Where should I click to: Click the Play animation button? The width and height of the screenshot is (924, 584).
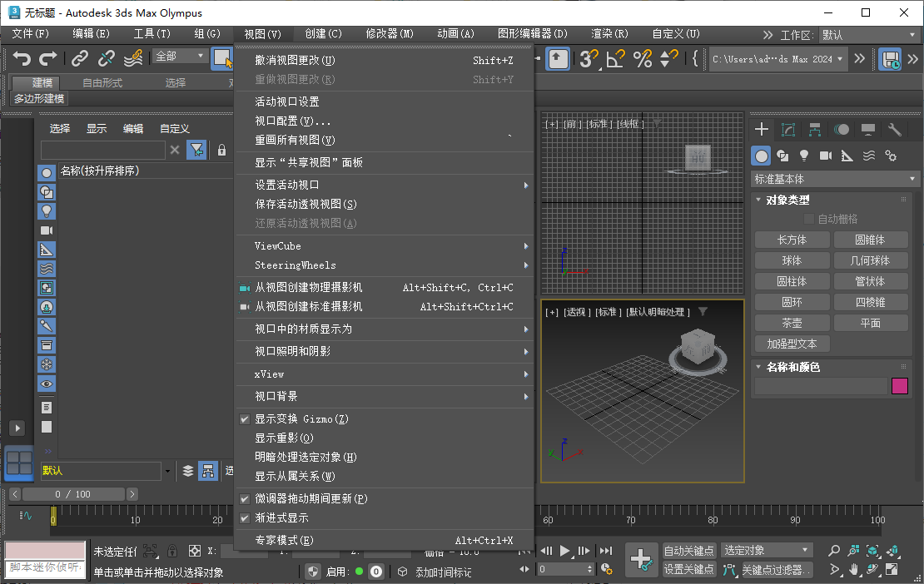(x=565, y=551)
